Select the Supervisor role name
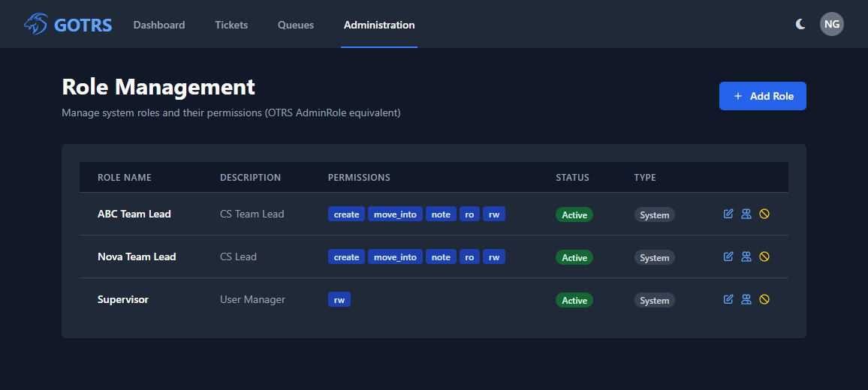The width and height of the screenshot is (868, 390). pos(123,299)
